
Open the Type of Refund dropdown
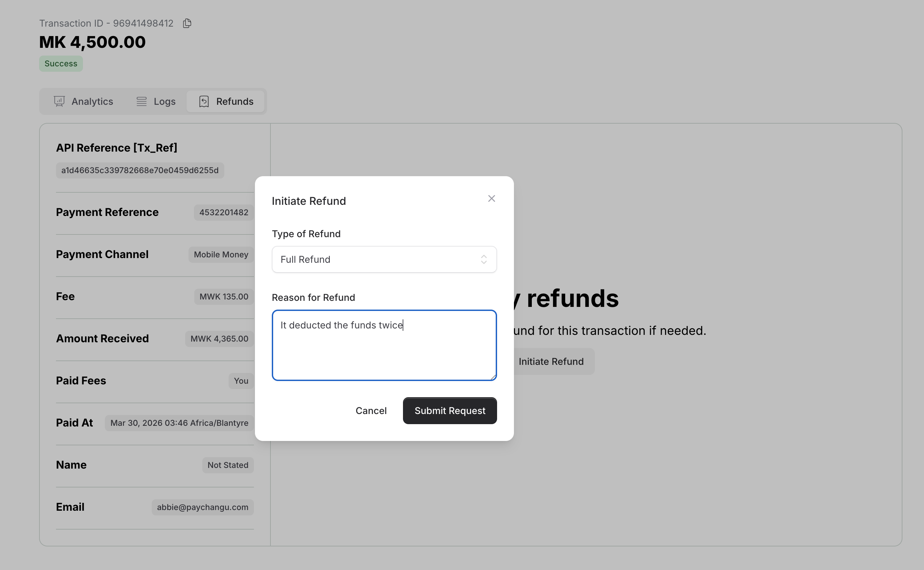tap(384, 259)
